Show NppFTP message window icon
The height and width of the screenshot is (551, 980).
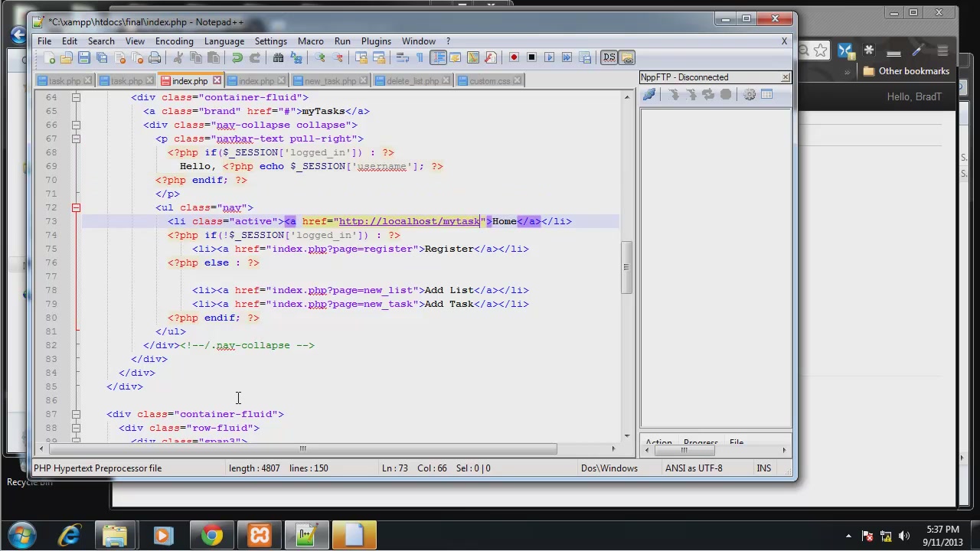pos(766,94)
